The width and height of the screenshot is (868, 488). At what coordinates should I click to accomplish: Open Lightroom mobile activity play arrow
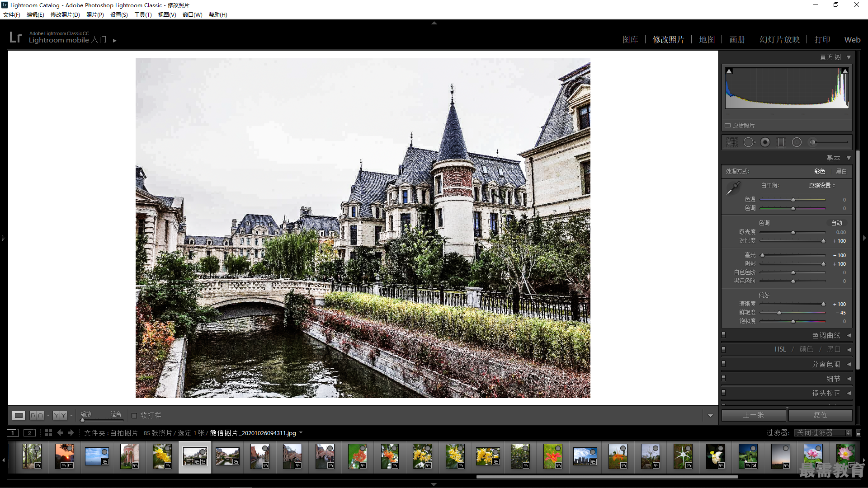pos(115,41)
